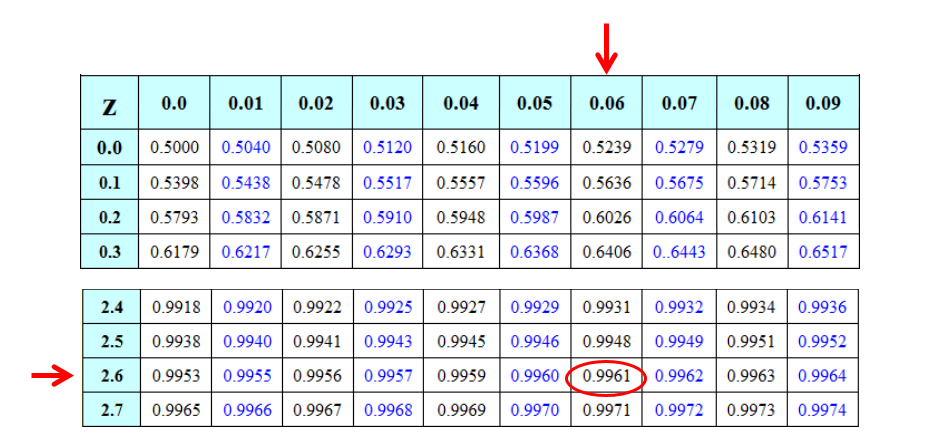This screenshot has height=442, width=926.
Task: Click the 0.07 column header
Action: [679, 102]
